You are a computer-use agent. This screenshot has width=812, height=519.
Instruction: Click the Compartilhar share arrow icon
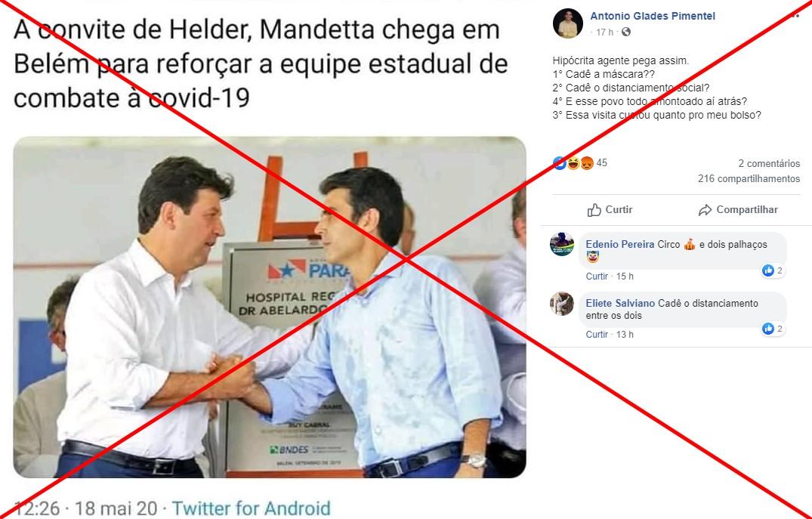point(705,210)
